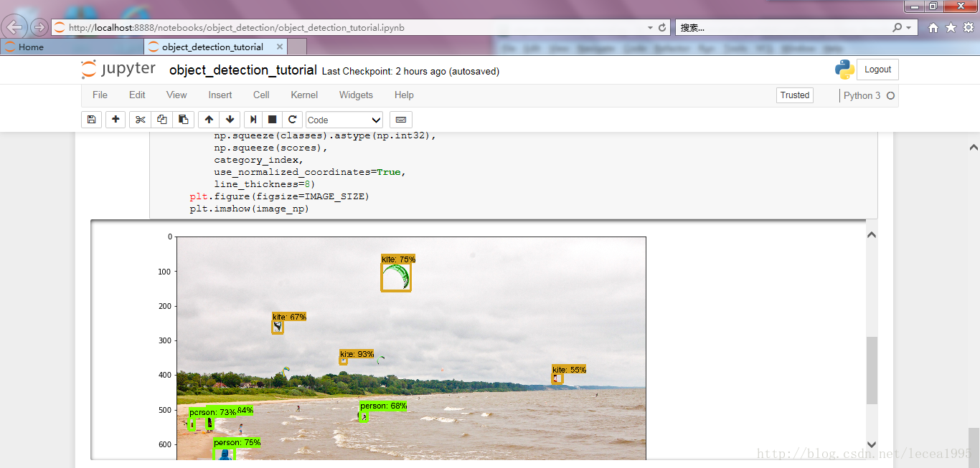Restart the kernel refresh icon
The image size is (980, 468).
pyautogui.click(x=292, y=120)
